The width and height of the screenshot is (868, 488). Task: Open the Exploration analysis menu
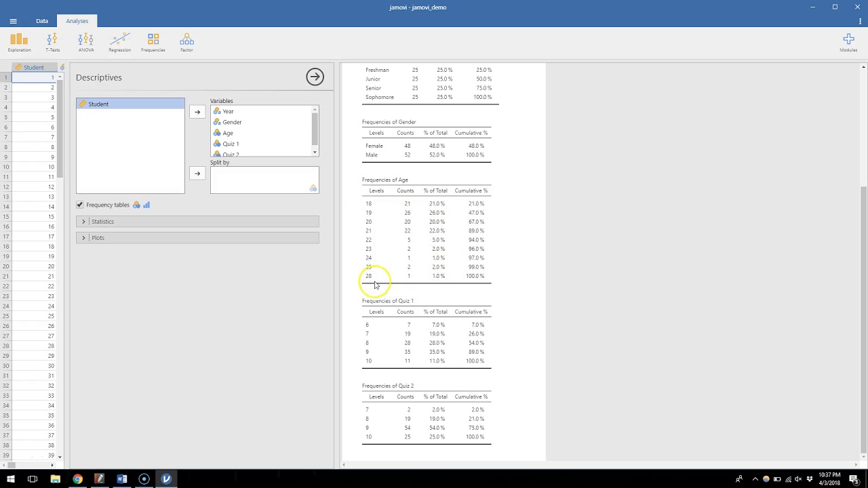19,43
